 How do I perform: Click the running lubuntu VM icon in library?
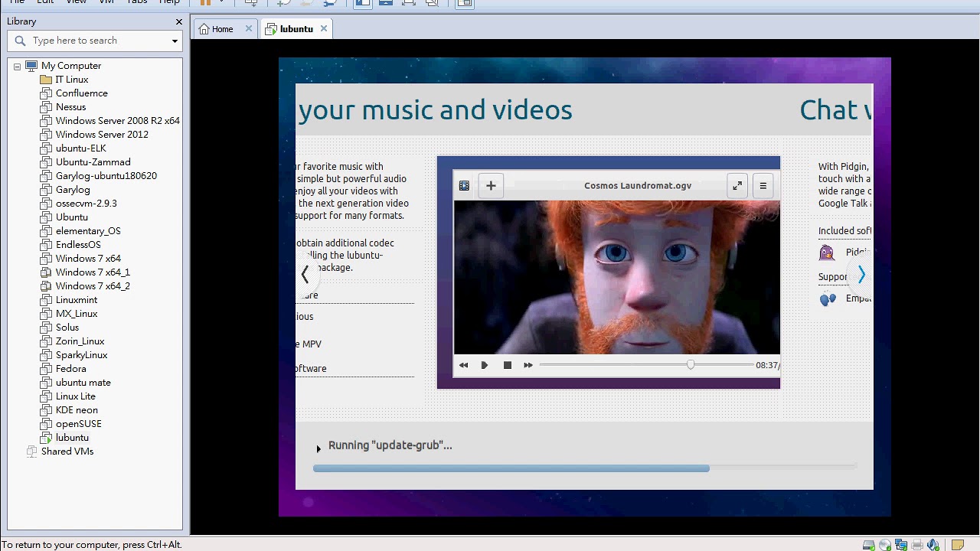tap(46, 438)
